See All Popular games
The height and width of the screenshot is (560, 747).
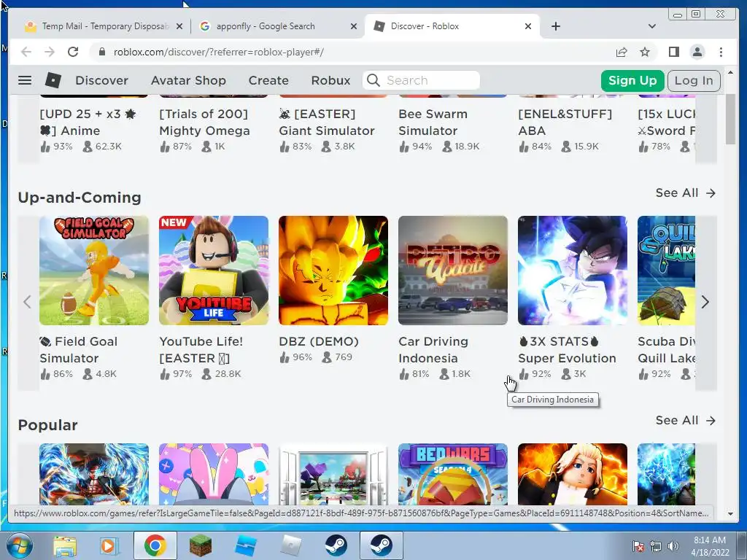tap(685, 421)
